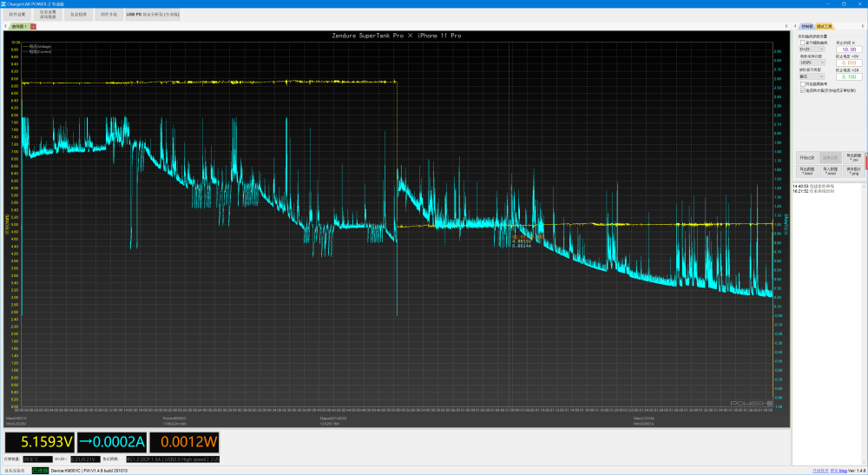
Task: Click the 0.0012W power readout
Action: click(x=184, y=442)
